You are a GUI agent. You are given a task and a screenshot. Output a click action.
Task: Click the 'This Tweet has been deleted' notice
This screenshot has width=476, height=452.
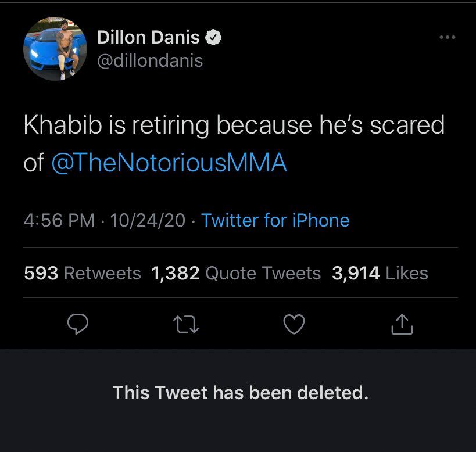[240, 393]
